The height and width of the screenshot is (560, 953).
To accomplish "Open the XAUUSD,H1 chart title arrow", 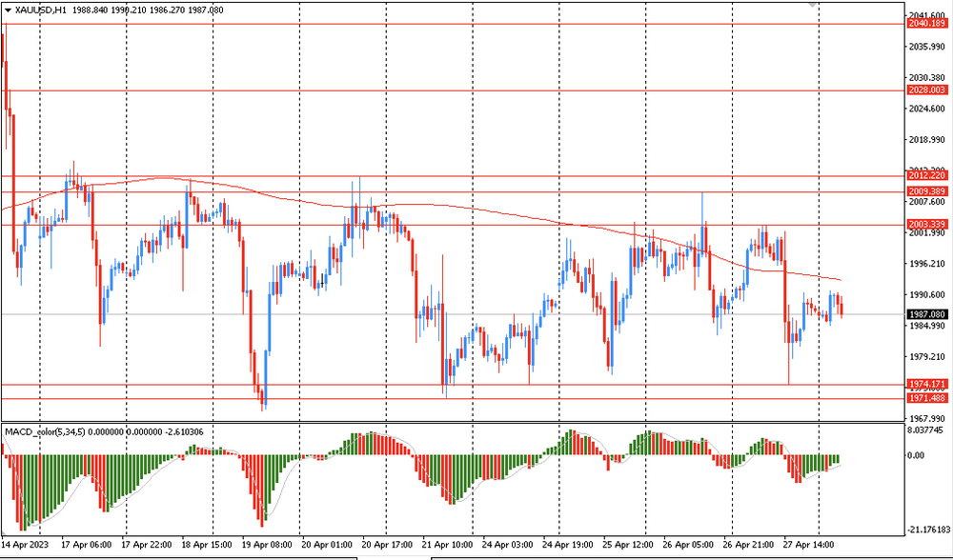I will [8, 10].
